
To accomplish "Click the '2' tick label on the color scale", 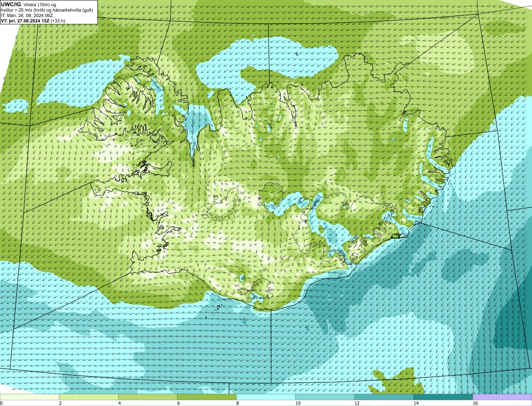I will [60, 403].
